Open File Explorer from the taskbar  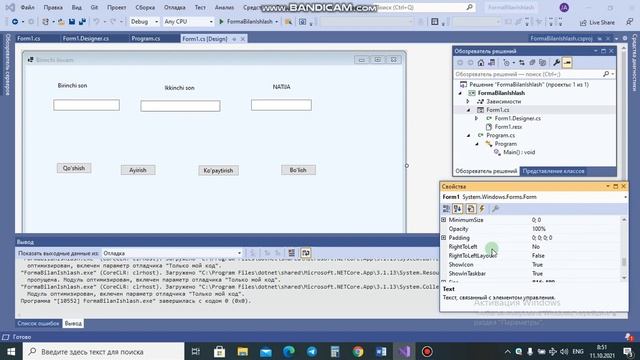[242, 351]
